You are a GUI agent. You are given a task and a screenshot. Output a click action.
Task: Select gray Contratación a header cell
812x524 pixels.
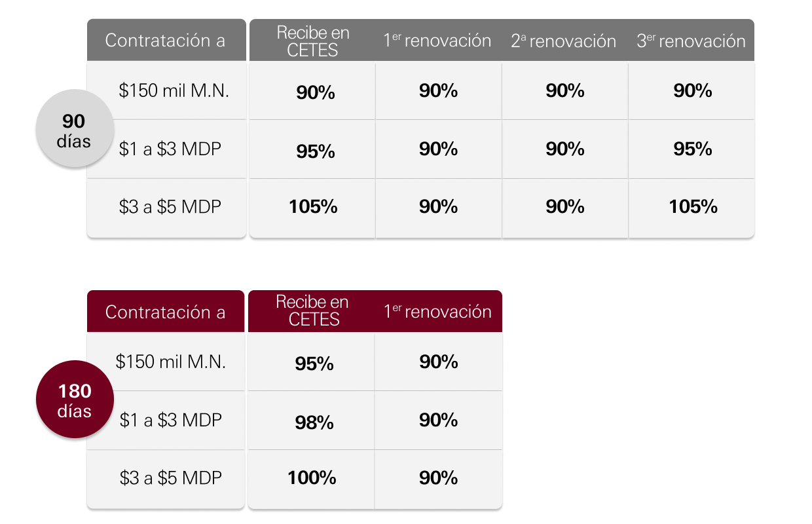pyautogui.click(x=166, y=40)
